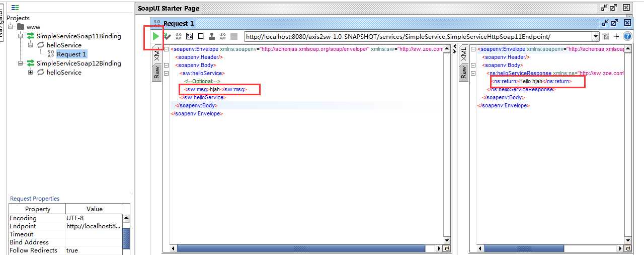Switch to the response XML tab
This screenshot has width=644, height=255.
coord(463,54)
